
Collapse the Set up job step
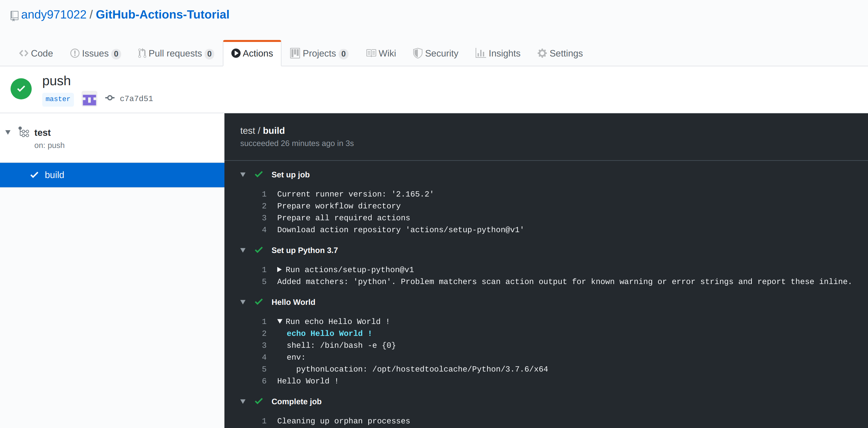243,174
